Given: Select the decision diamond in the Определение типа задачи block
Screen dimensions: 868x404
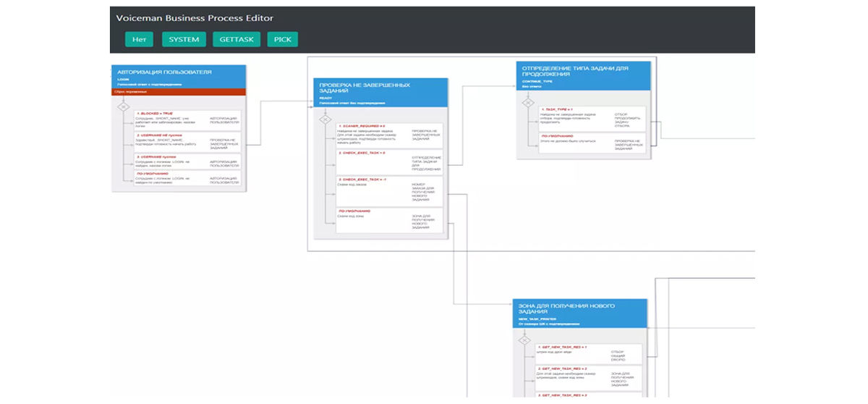Looking at the screenshot, I should click(528, 103).
